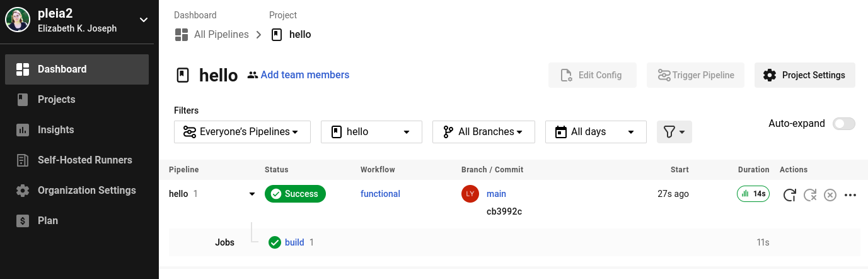
Task: Open the build job link
Action: point(294,242)
